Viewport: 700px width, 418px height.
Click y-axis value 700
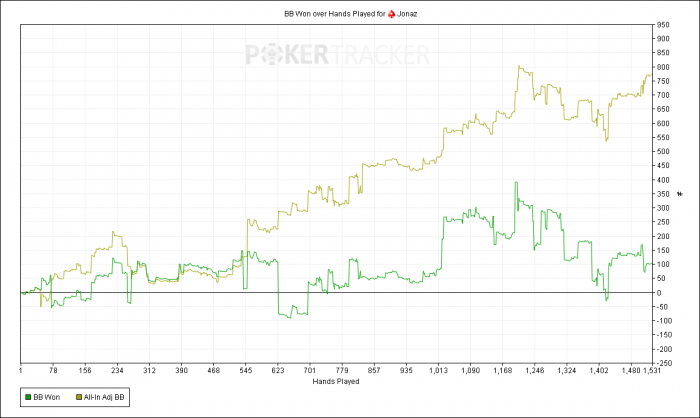tap(663, 95)
